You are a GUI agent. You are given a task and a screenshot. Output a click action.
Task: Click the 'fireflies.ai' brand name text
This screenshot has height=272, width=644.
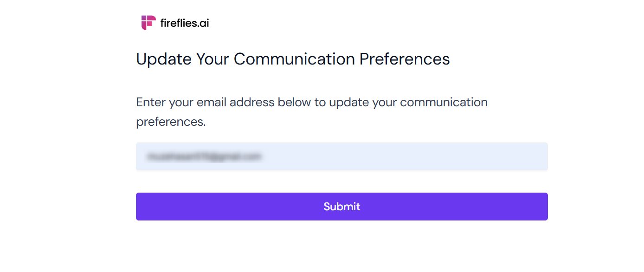tap(185, 23)
